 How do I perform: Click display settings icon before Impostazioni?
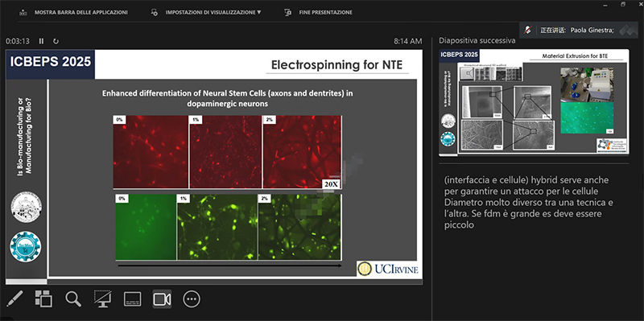pyautogui.click(x=155, y=12)
